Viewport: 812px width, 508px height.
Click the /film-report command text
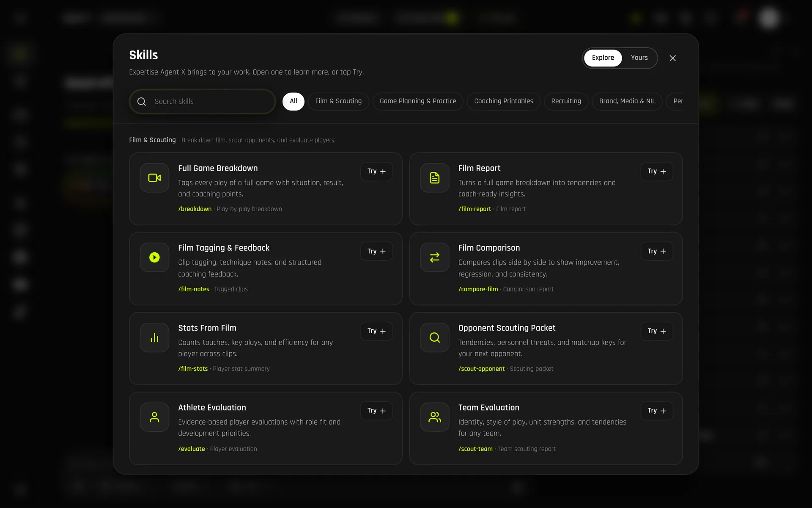tap(475, 209)
